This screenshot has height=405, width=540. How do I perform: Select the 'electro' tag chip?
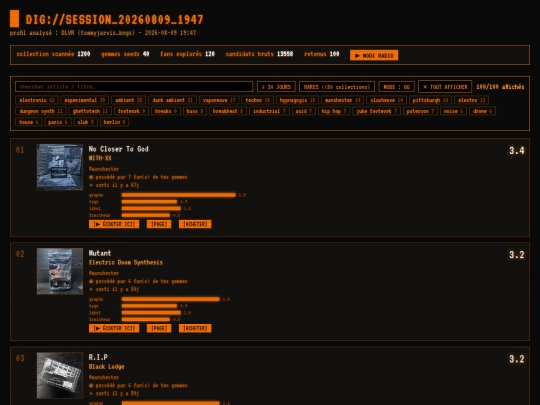pyautogui.click(x=471, y=100)
